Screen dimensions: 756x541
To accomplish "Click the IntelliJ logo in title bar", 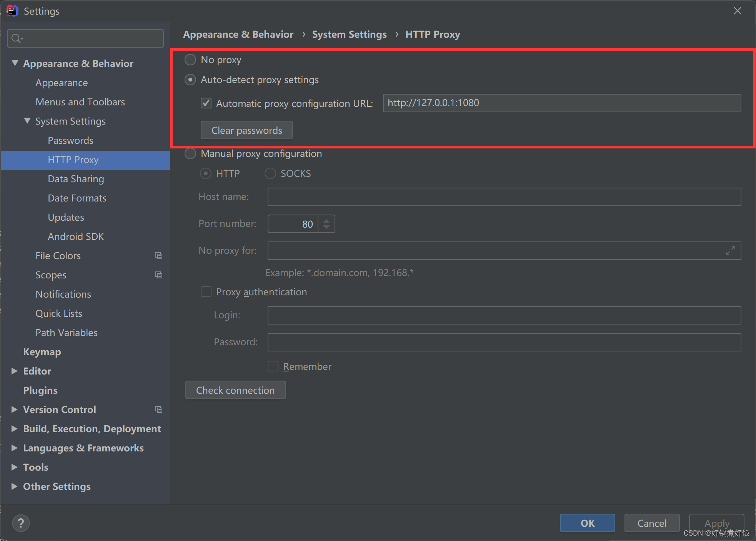I will click(12, 11).
